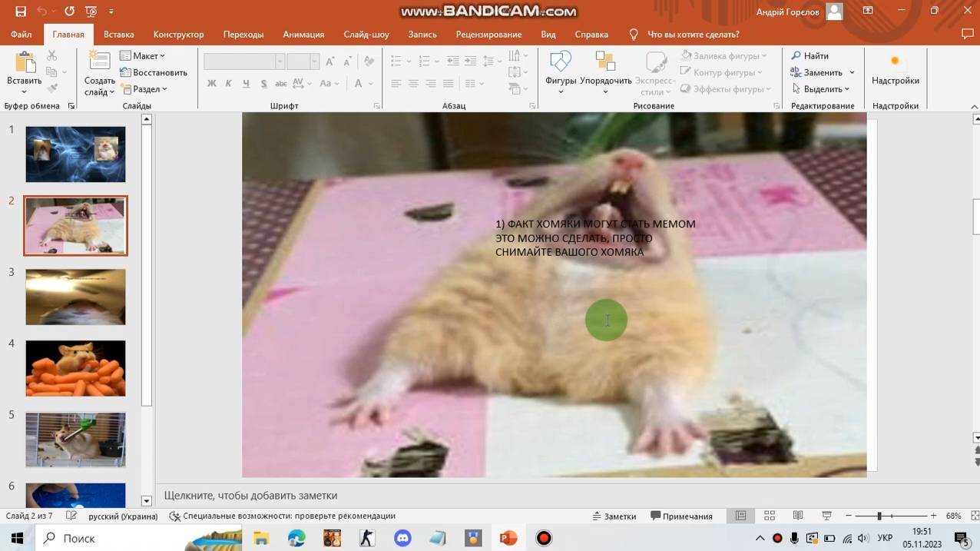Start slideshow from status bar icon
Image resolution: width=980 pixels, height=551 pixels.
pos(827,516)
